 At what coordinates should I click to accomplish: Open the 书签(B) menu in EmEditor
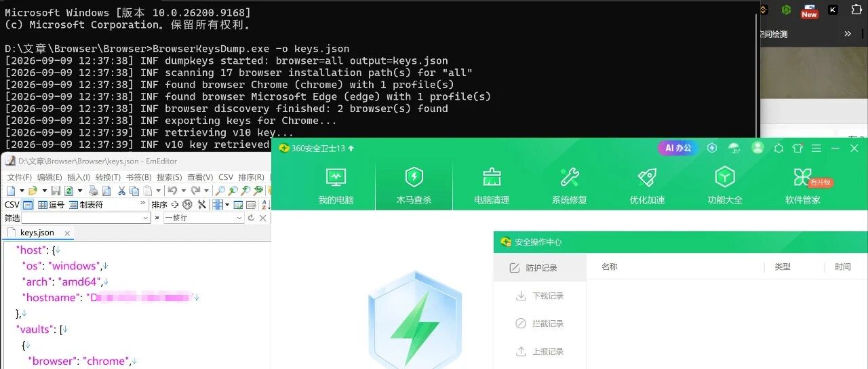[x=138, y=178]
